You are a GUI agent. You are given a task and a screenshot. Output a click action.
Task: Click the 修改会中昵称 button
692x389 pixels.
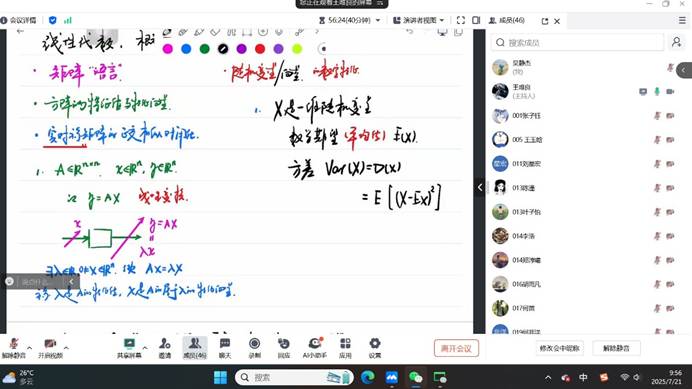559,348
